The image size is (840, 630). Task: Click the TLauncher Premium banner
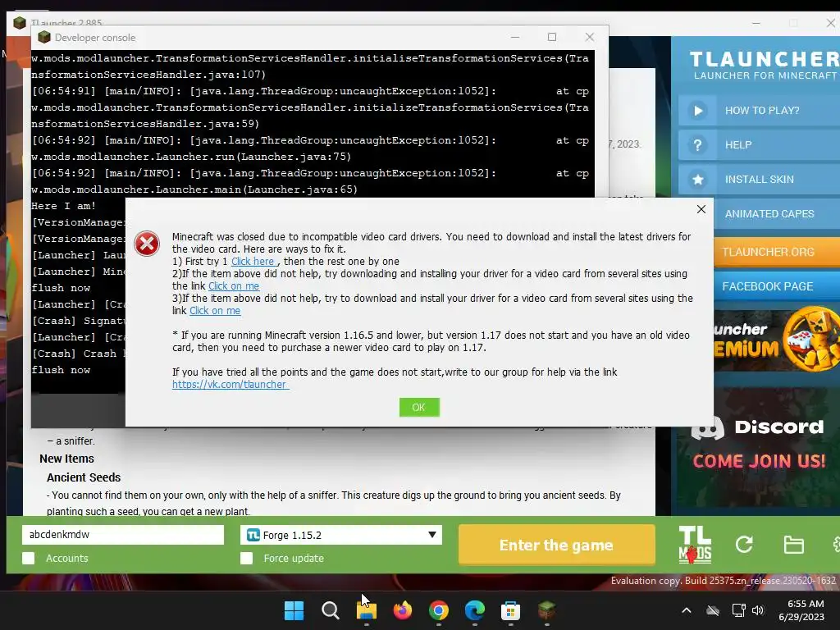[x=777, y=339]
